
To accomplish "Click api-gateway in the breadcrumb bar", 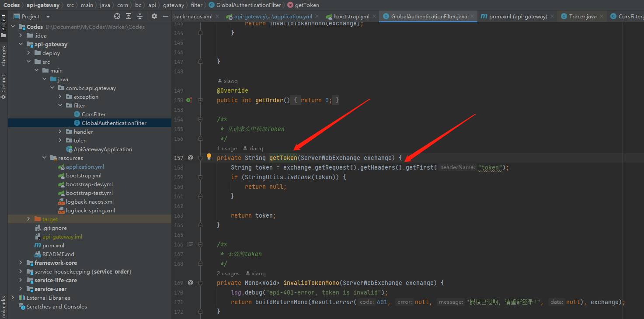I will click(43, 5).
